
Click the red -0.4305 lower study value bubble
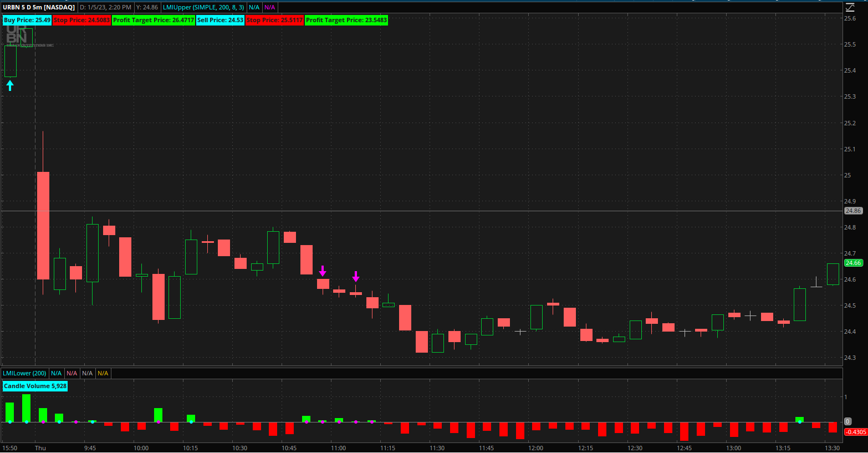[x=856, y=432]
